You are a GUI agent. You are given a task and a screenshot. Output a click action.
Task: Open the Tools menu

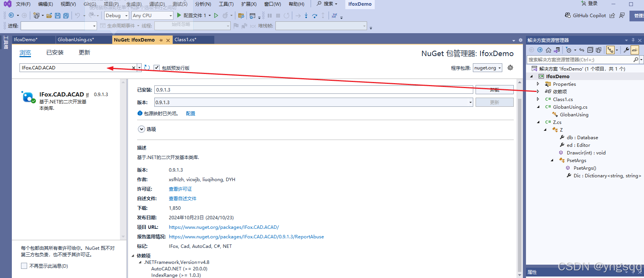[x=226, y=4]
